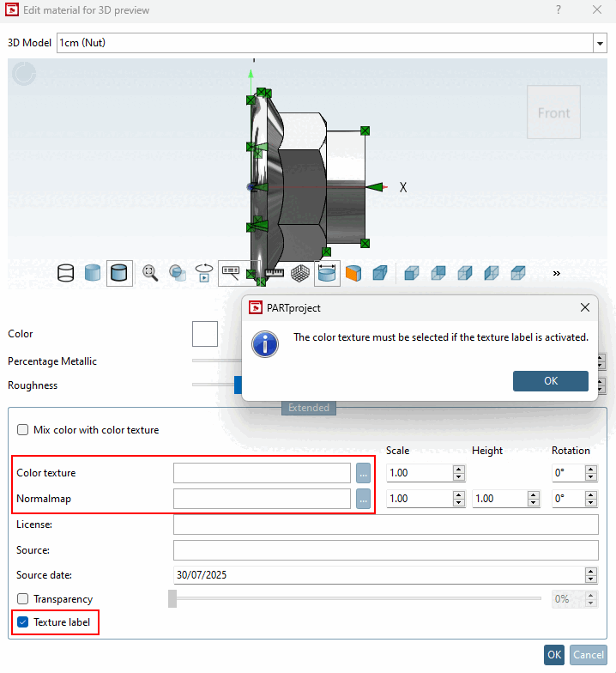Confirm PARTproject message with OK

click(x=551, y=381)
